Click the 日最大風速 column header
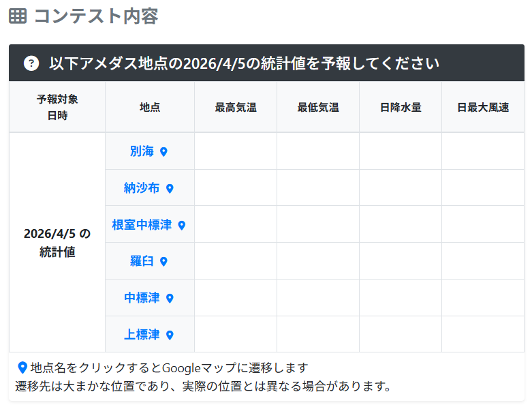Viewport: 532px width, 407px height. click(483, 107)
